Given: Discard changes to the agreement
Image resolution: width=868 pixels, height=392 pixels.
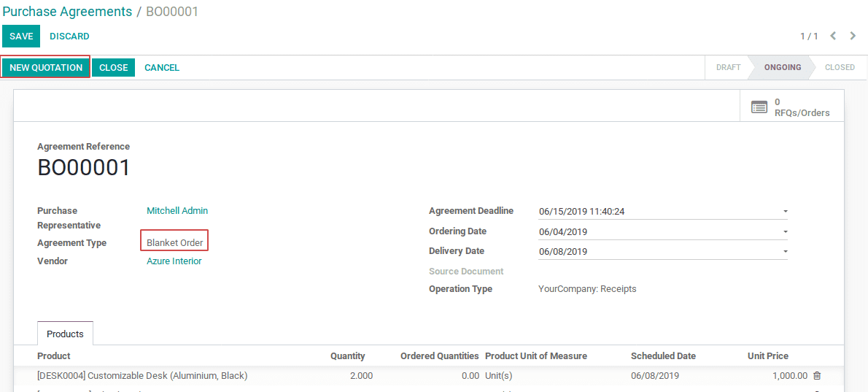Looking at the screenshot, I should (x=69, y=36).
